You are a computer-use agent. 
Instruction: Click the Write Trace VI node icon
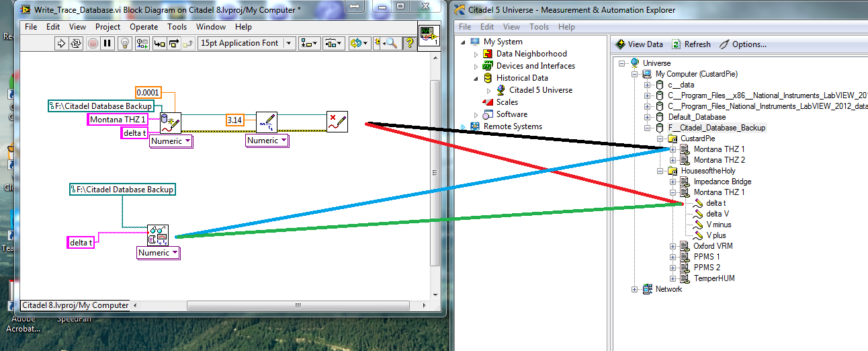267,123
